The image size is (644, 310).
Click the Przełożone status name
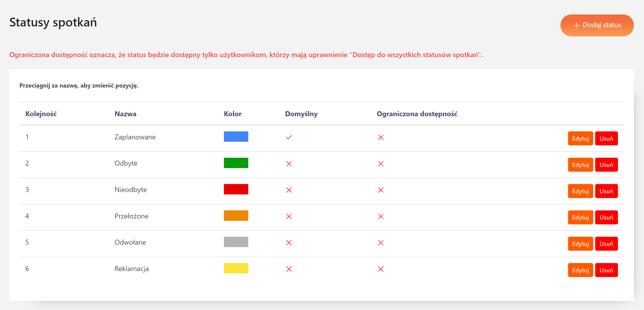coord(131,216)
